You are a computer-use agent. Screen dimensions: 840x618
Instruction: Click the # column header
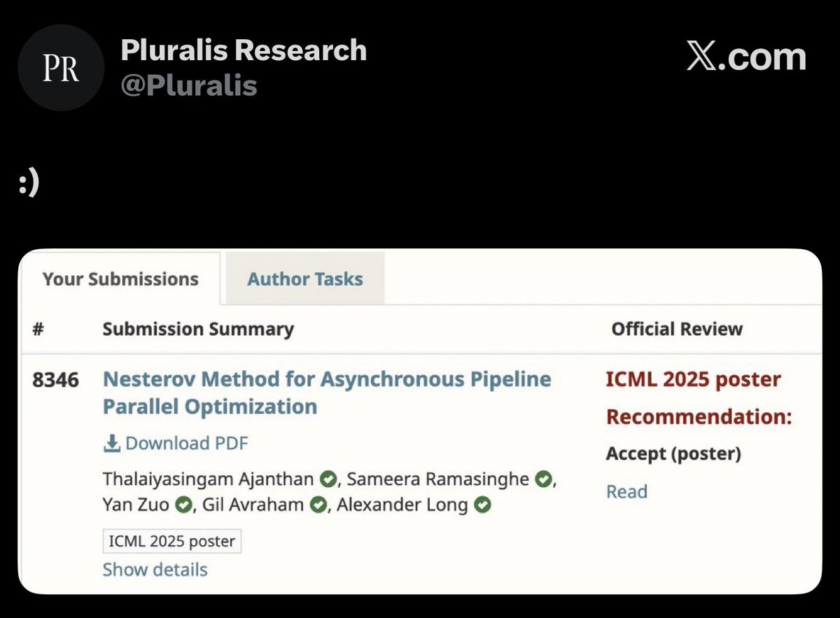click(38, 329)
